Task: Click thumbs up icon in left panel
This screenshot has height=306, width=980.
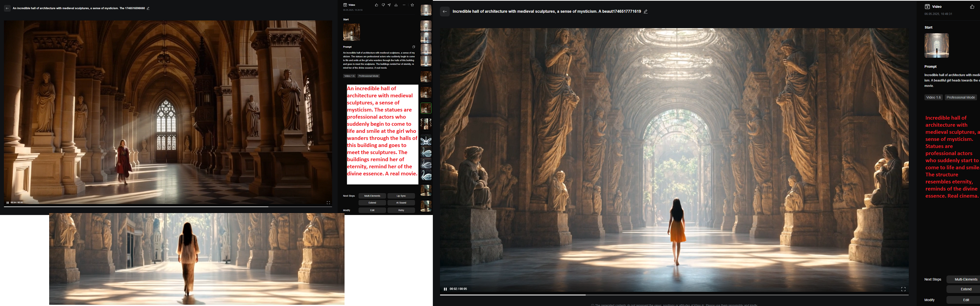Action: [x=376, y=5]
